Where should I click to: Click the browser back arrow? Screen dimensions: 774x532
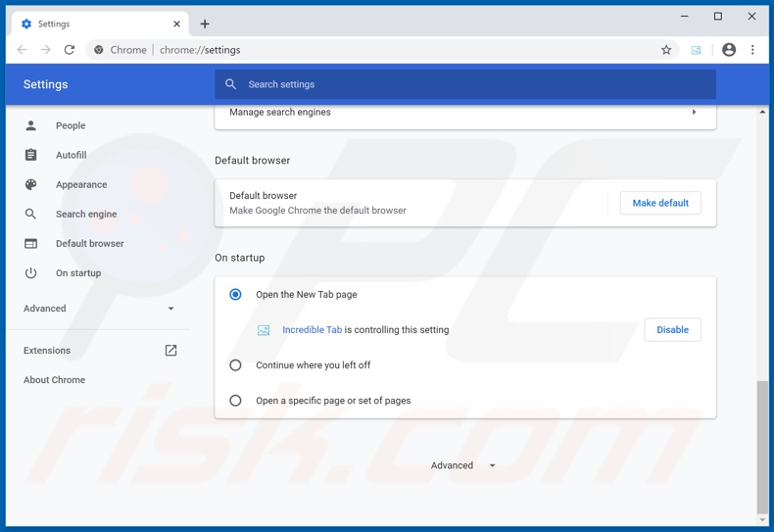pos(23,50)
